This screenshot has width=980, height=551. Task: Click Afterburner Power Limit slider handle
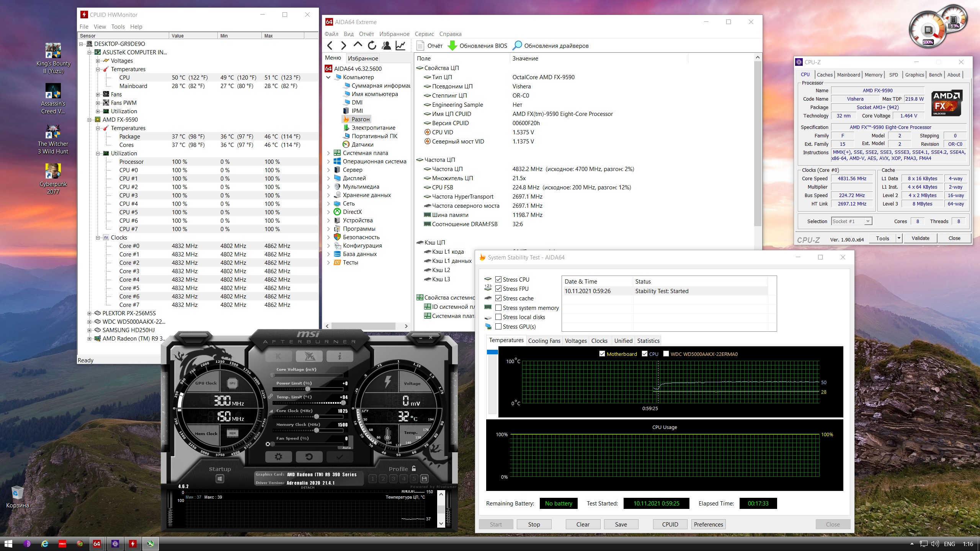307,389
